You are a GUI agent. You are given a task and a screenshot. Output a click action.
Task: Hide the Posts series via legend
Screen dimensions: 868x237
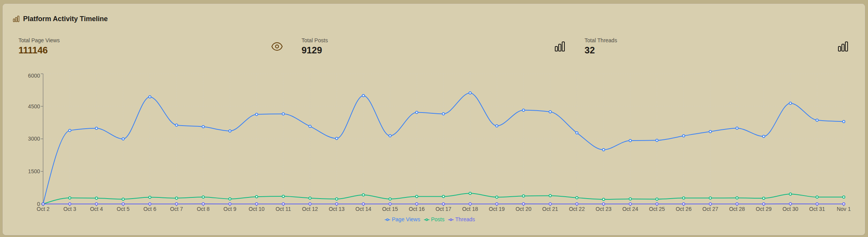pos(434,220)
